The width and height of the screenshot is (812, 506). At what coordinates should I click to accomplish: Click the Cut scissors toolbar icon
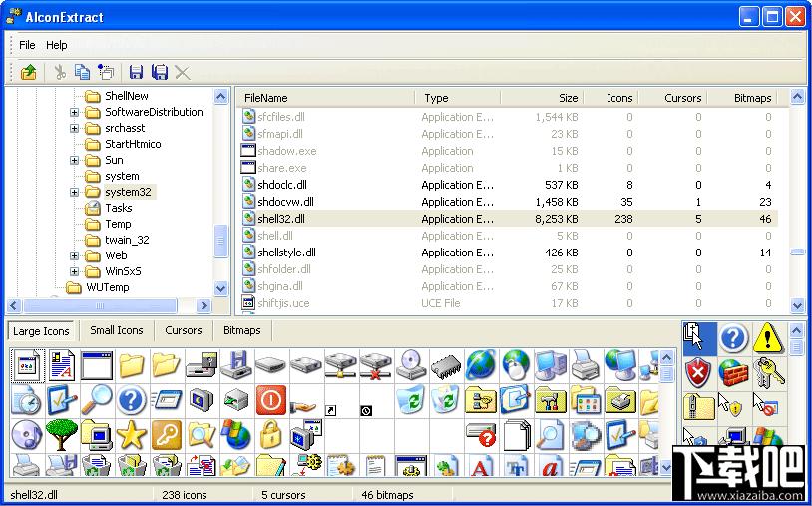(x=60, y=72)
